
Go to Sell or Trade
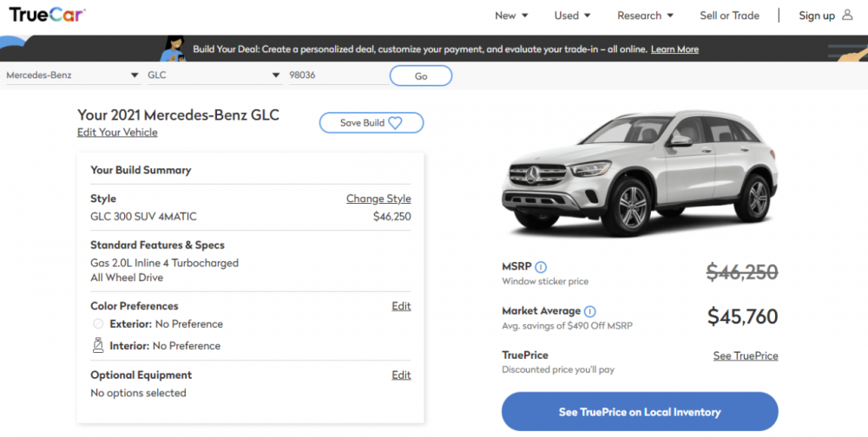(729, 16)
